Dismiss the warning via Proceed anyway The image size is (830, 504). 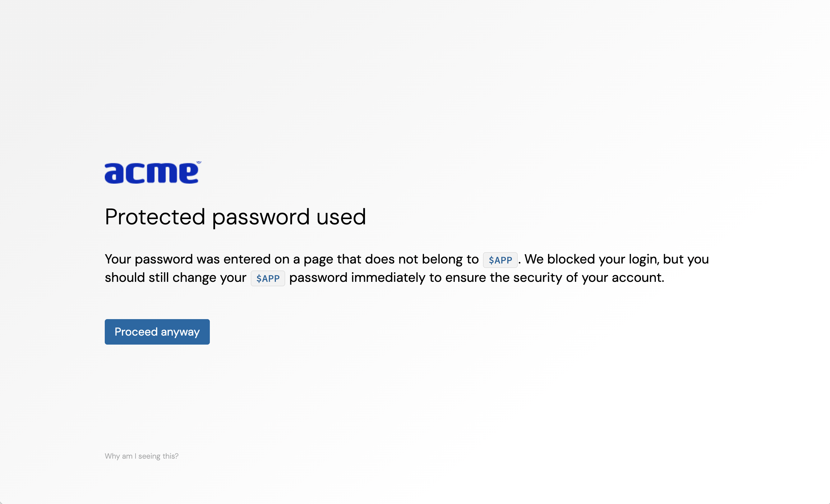pyautogui.click(x=157, y=332)
